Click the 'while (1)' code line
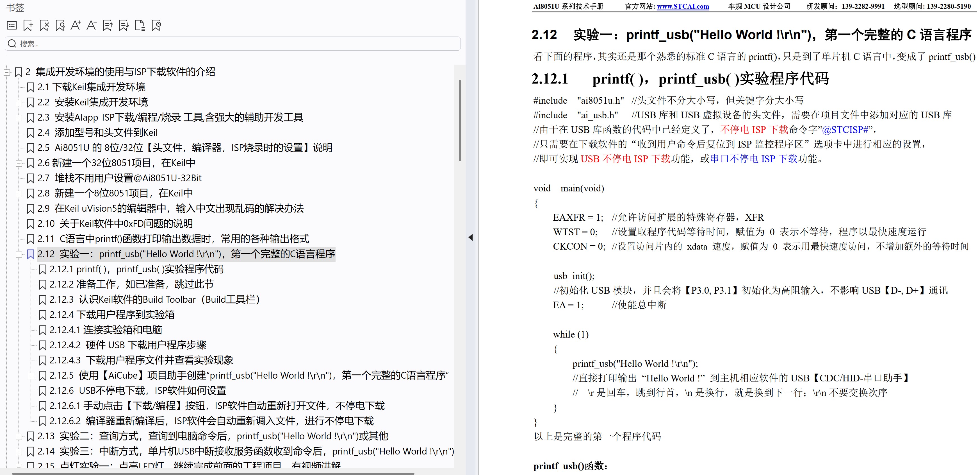The width and height of the screenshot is (980, 475). [x=571, y=334]
